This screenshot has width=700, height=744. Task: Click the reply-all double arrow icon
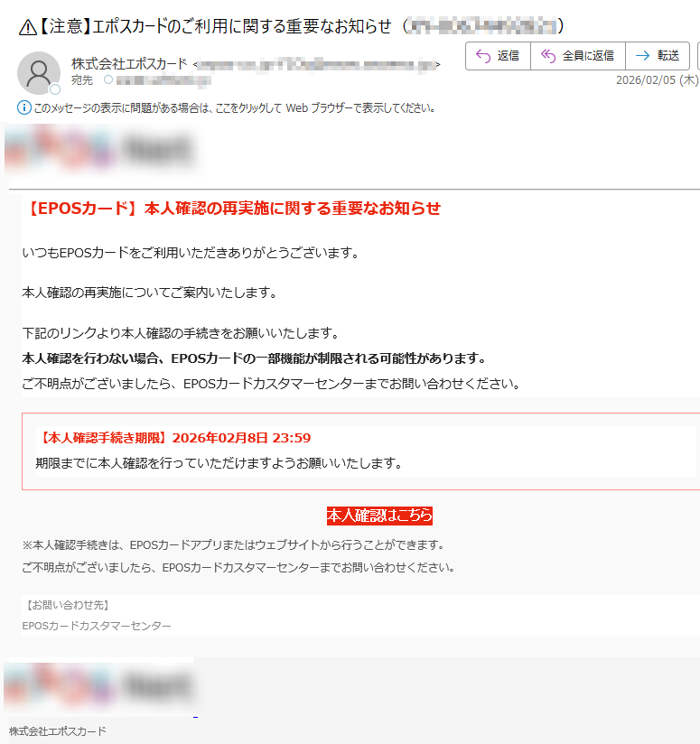[x=547, y=56]
